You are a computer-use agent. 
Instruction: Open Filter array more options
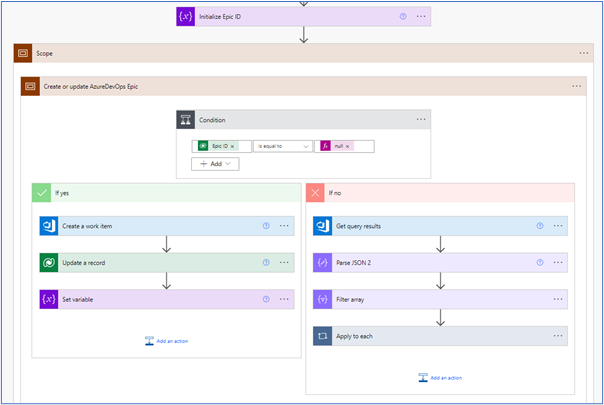[558, 299]
